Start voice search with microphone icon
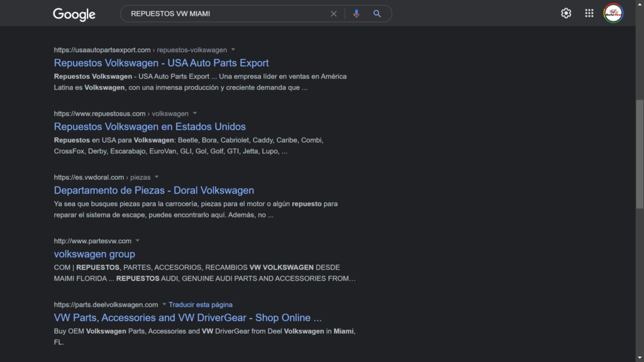The height and width of the screenshot is (362, 644). (357, 14)
